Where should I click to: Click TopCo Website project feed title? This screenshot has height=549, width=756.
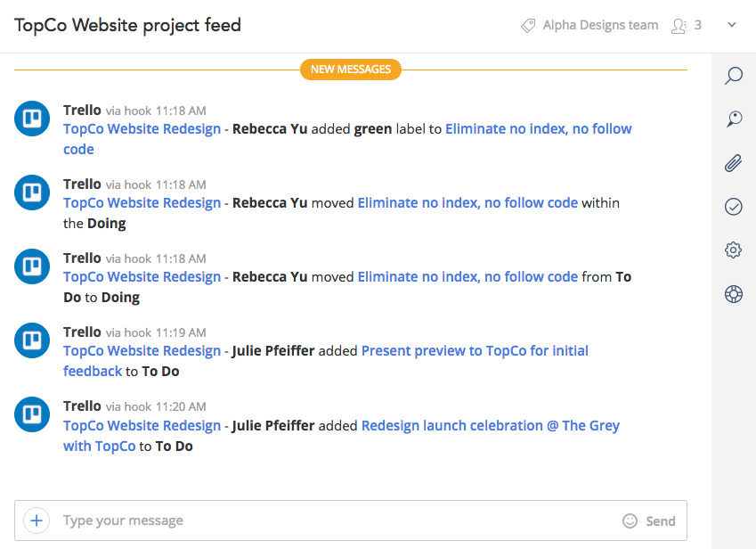(127, 25)
